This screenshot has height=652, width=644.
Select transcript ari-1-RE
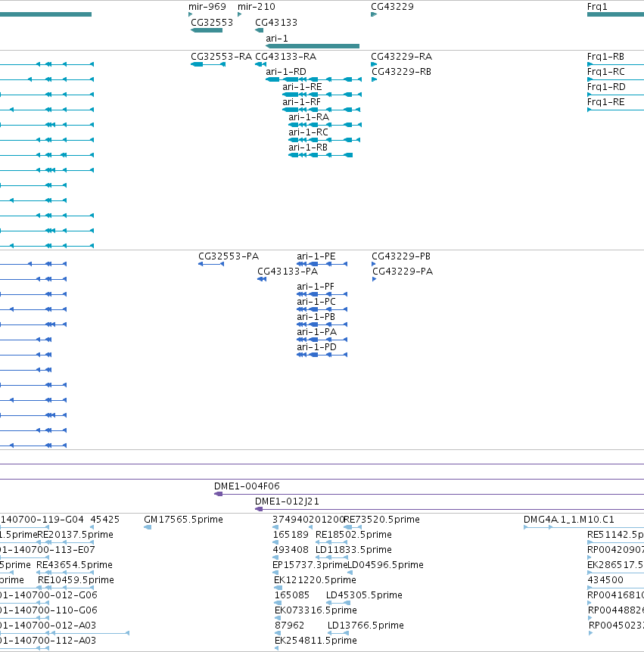pos(322,95)
